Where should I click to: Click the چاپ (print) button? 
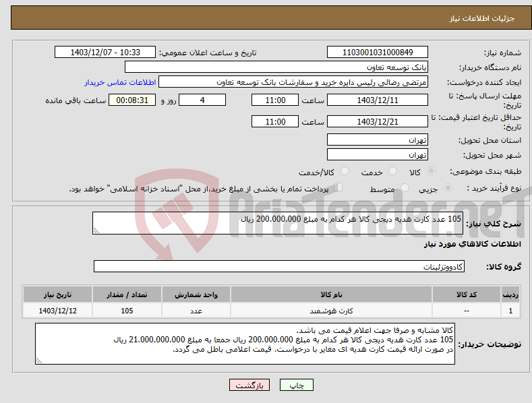click(296, 385)
